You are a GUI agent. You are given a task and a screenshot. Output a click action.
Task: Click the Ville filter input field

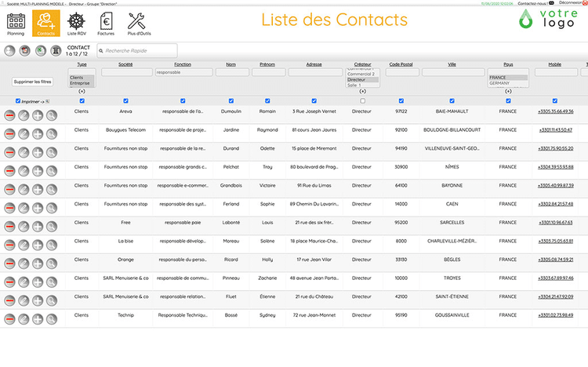(453, 72)
